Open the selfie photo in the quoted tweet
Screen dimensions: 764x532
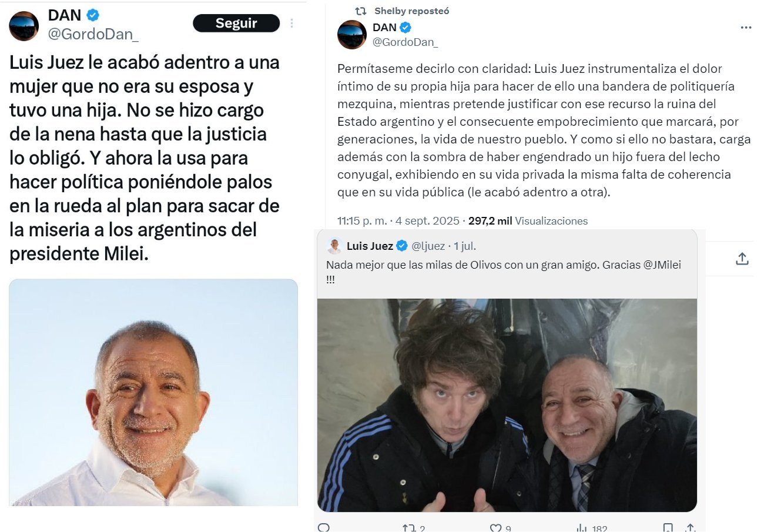click(507, 405)
